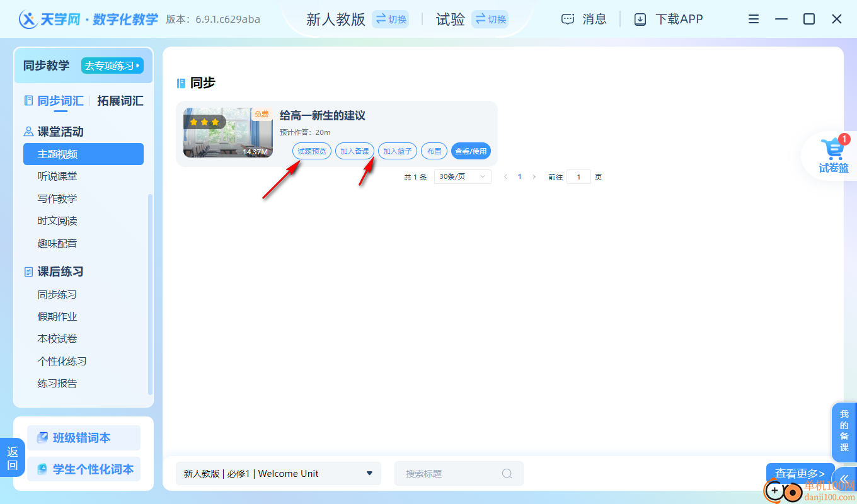Open the hamburger menu in title bar
This screenshot has width=857, height=504.
(x=754, y=20)
